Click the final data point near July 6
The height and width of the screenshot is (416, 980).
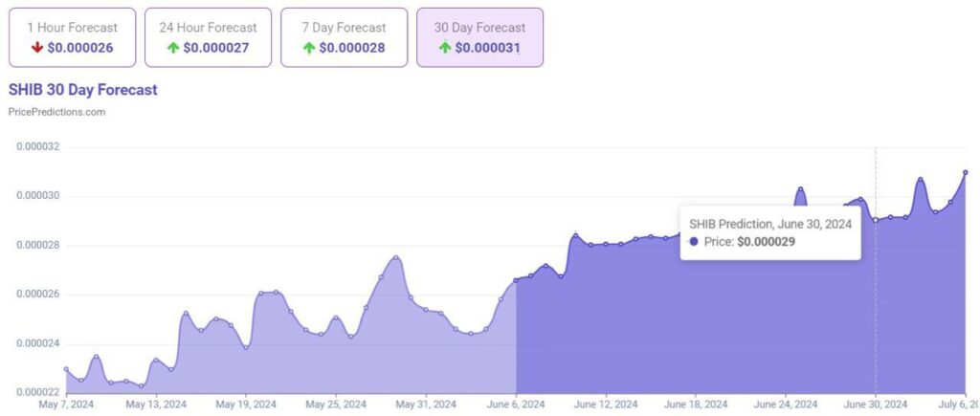coord(966,172)
